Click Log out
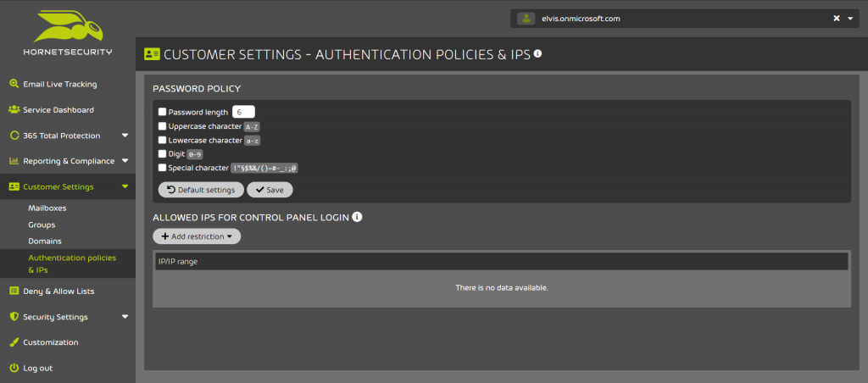This screenshot has height=383, width=868. (37, 368)
